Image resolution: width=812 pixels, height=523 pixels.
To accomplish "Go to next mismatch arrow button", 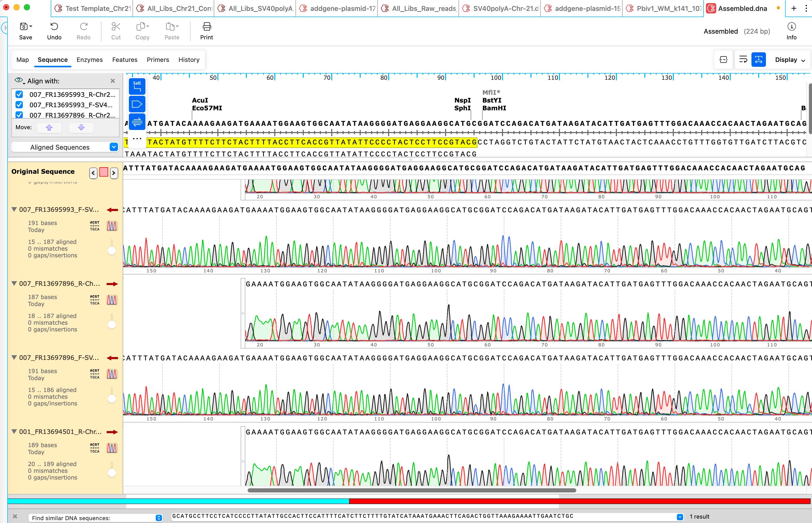I will (x=114, y=173).
